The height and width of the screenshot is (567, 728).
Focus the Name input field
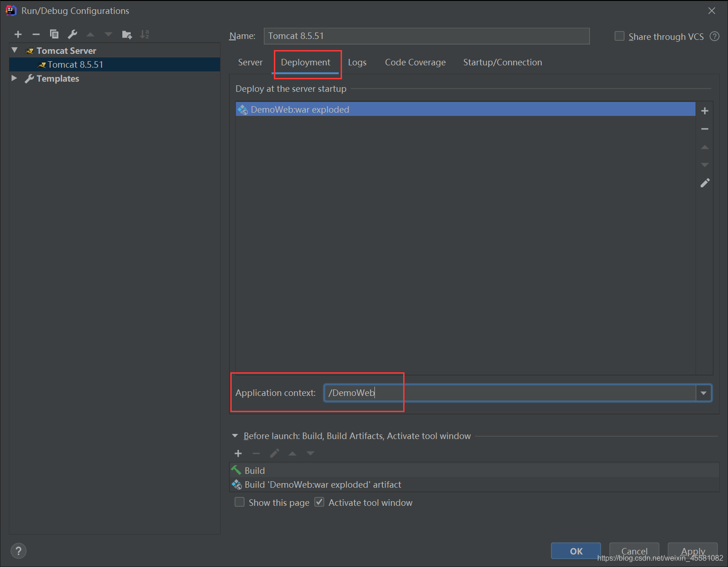[427, 36]
